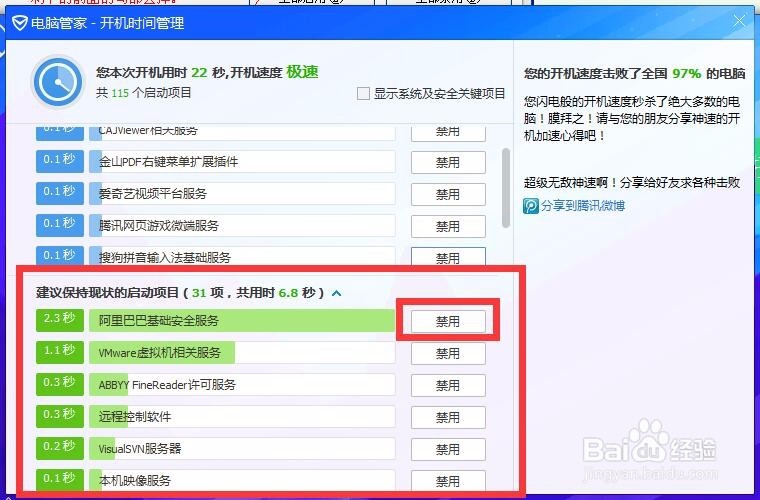Image resolution: width=760 pixels, height=500 pixels.
Task: Disable 远程控制软件 startup item
Action: (x=448, y=417)
